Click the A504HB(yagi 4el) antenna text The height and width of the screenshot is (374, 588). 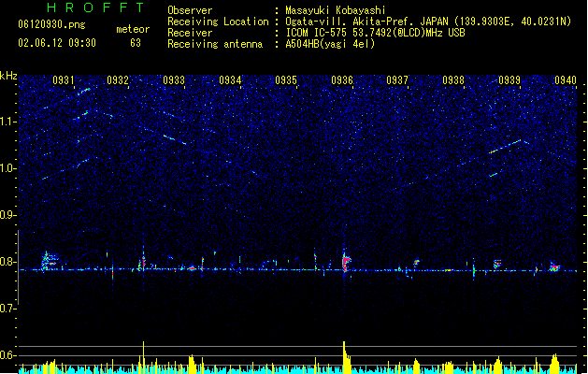pos(330,44)
